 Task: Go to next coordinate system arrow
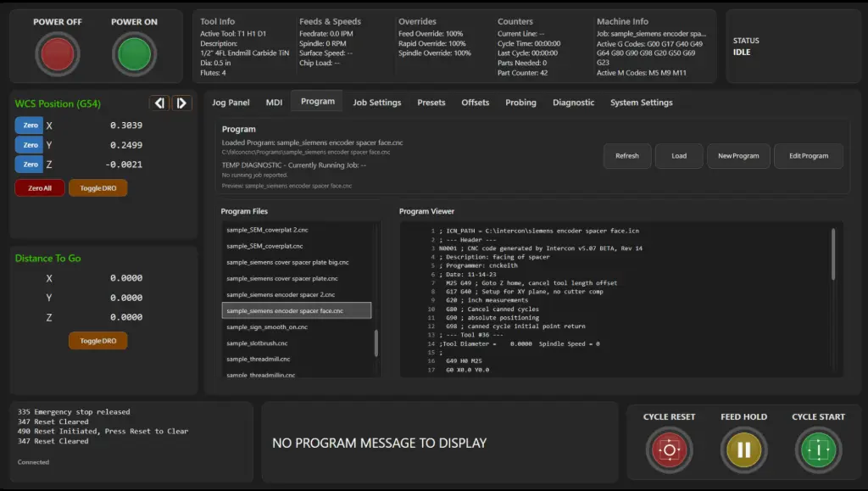coord(181,103)
